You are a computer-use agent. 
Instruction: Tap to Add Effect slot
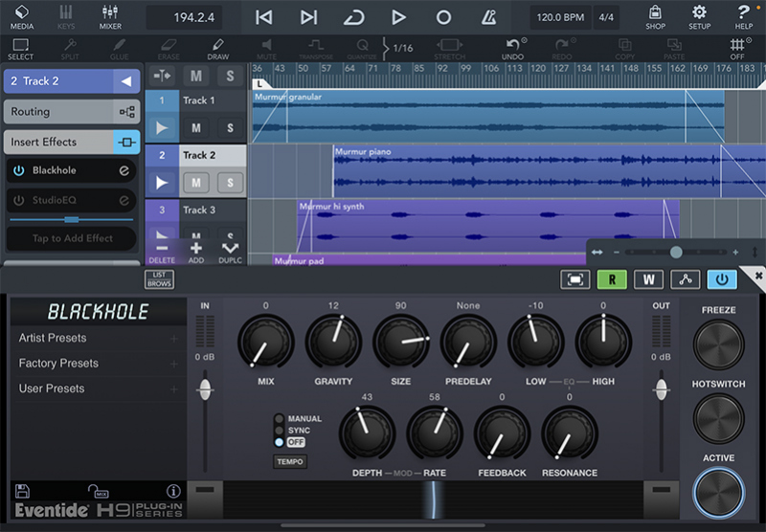(73, 238)
